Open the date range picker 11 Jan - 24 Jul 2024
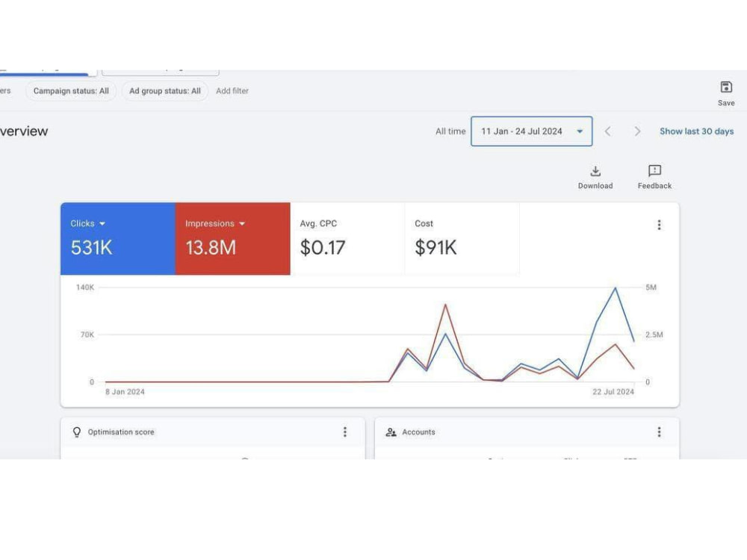The image size is (747, 560). pos(531,131)
